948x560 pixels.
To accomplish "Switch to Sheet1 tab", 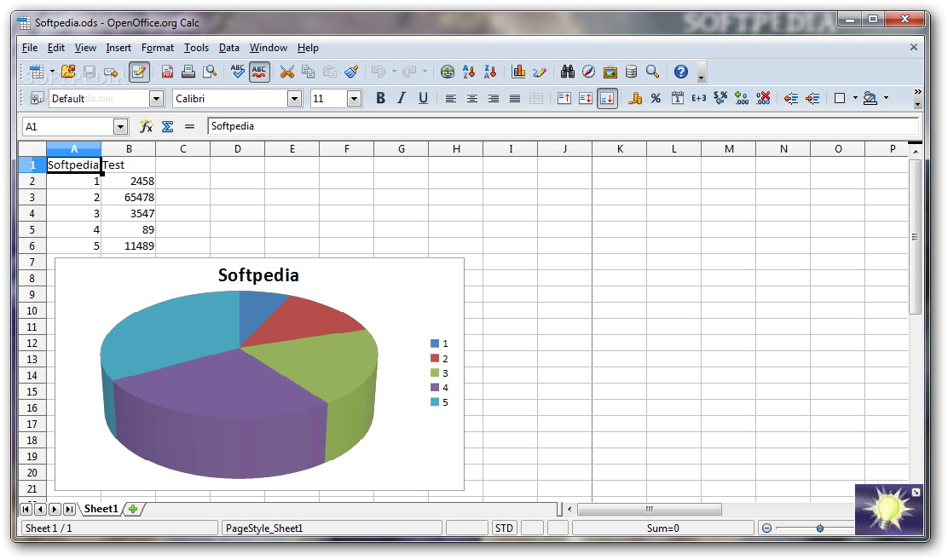I will [x=101, y=509].
